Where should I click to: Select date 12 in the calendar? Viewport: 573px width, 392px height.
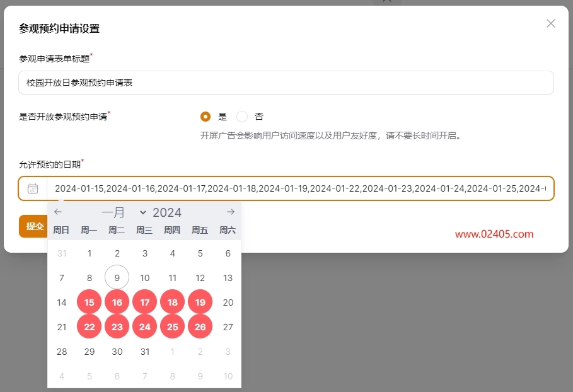pyautogui.click(x=200, y=278)
